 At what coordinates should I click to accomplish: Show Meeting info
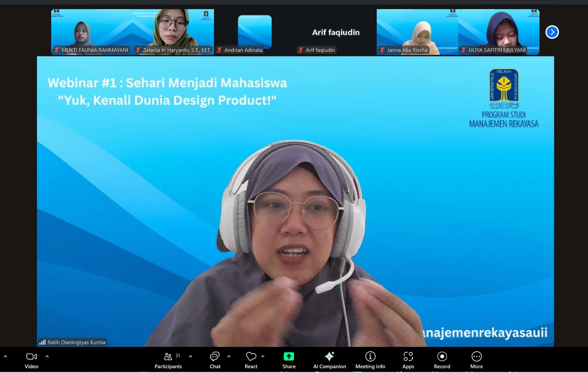click(x=370, y=356)
